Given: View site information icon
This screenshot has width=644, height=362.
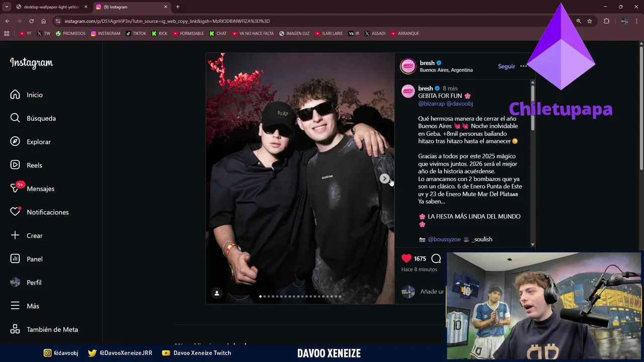Looking at the screenshot, I should [x=58, y=21].
